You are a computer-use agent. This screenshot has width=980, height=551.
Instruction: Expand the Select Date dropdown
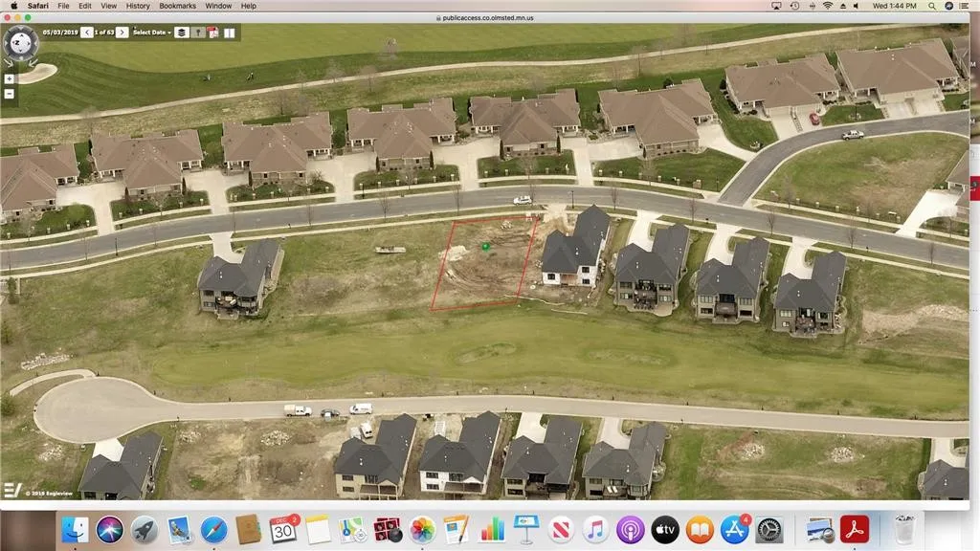pos(152,32)
